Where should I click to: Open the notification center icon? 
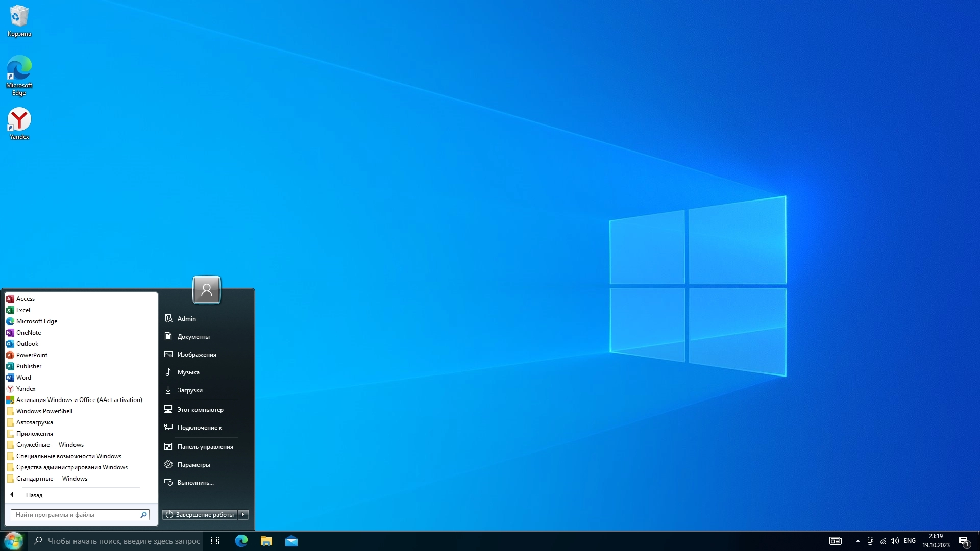[x=964, y=541]
